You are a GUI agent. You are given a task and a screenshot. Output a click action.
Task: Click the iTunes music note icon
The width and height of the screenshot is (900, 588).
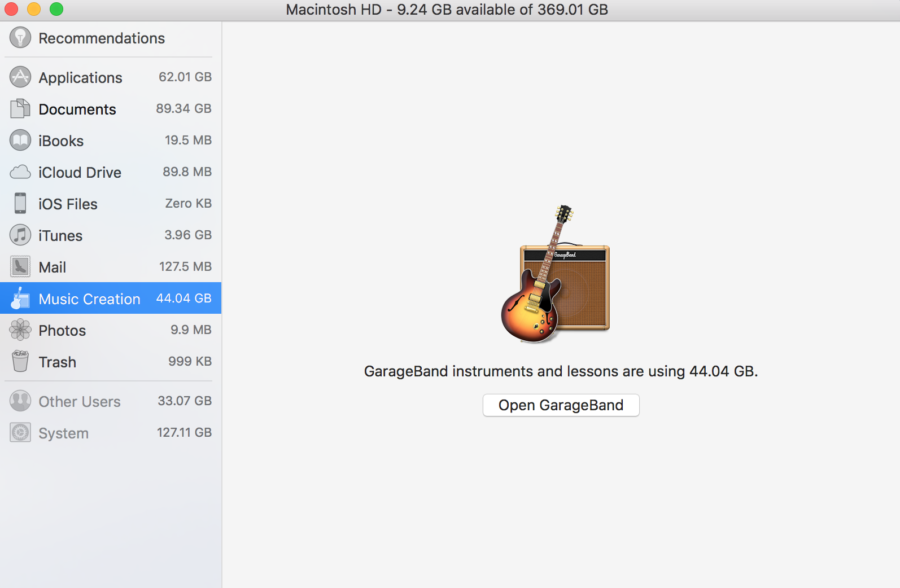pos(20,235)
